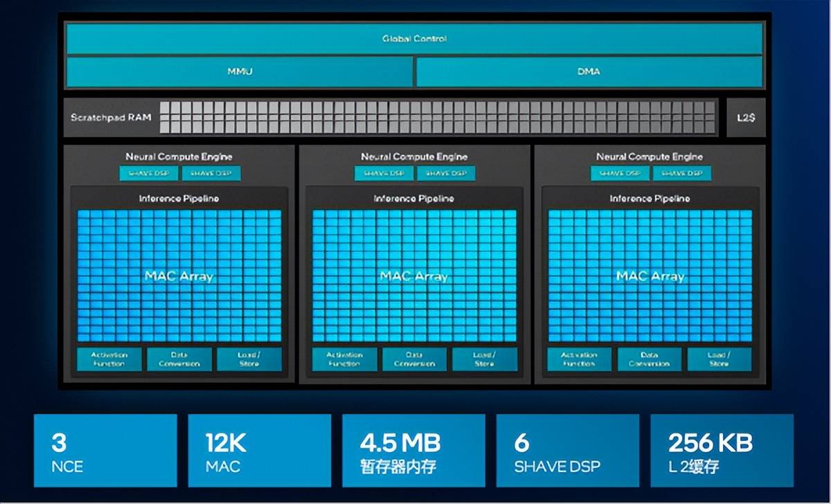Click second SHAVE DSP in middle engine

pos(446,173)
